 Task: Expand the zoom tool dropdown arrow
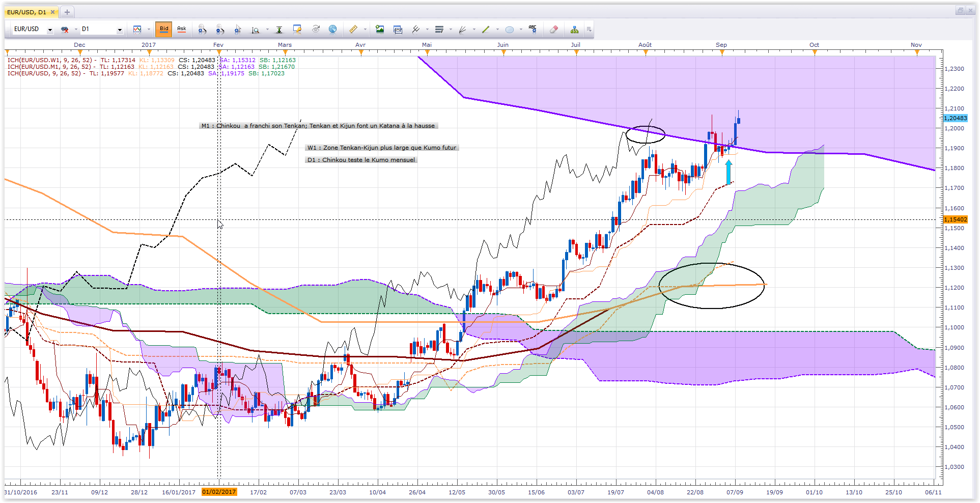(267, 30)
